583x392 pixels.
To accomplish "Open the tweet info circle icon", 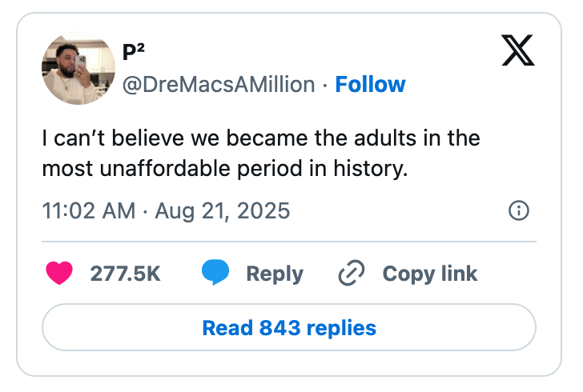I will [x=519, y=210].
